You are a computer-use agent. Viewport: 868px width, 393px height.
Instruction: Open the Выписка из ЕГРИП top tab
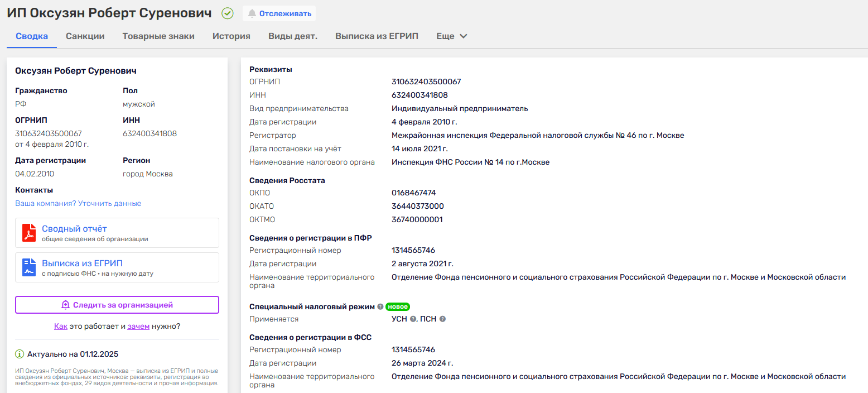coord(377,36)
